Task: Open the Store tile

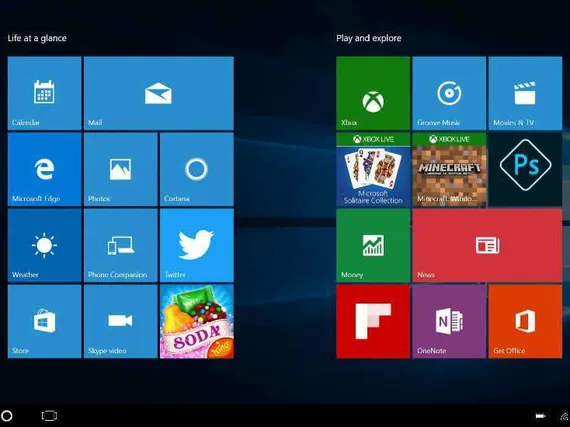Action: pyautogui.click(x=44, y=321)
